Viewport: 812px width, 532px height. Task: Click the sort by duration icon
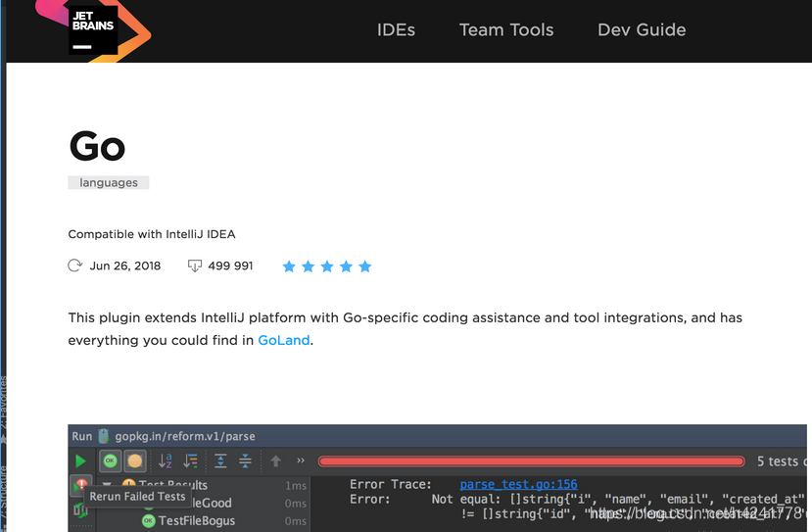191,460
